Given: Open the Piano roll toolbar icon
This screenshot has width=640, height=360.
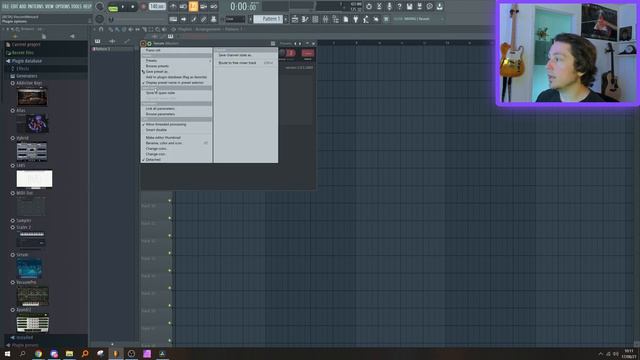Looking at the screenshot, I should coord(305,19).
